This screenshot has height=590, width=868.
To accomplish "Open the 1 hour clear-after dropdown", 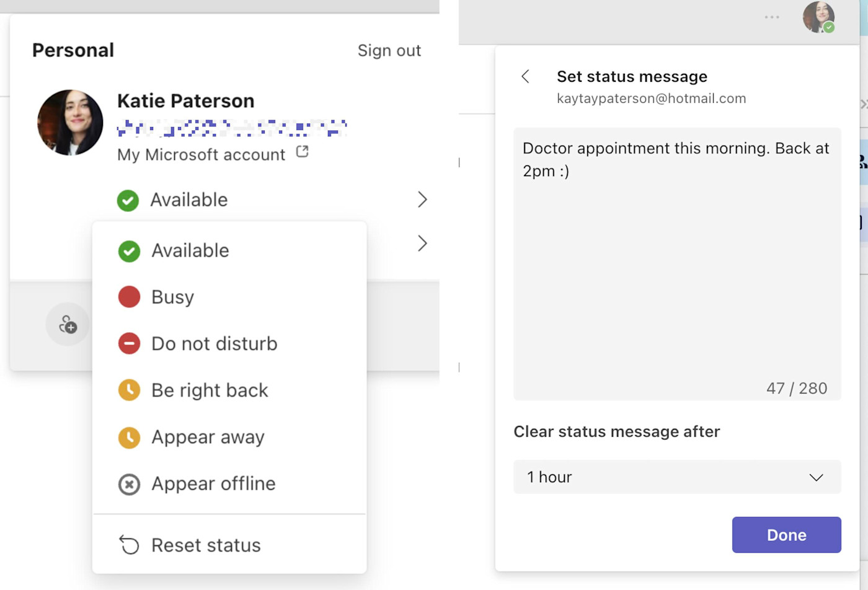I will point(677,477).
